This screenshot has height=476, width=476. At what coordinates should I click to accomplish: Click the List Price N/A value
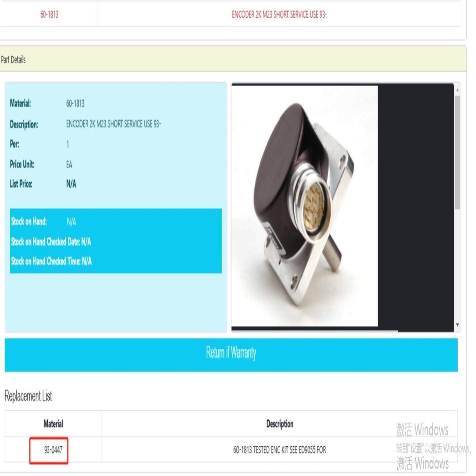pos(71,184)
